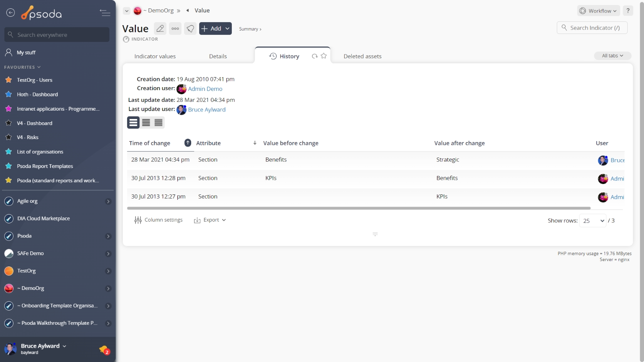Click the left triangle before Value breadcrumb
The image size is (644, 362).
187,10
